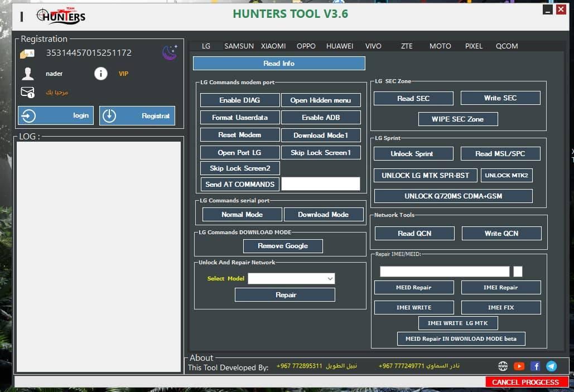Click UNLOCK MTK2 button
The width and height of the screenshot is (574, 392).
507,175
